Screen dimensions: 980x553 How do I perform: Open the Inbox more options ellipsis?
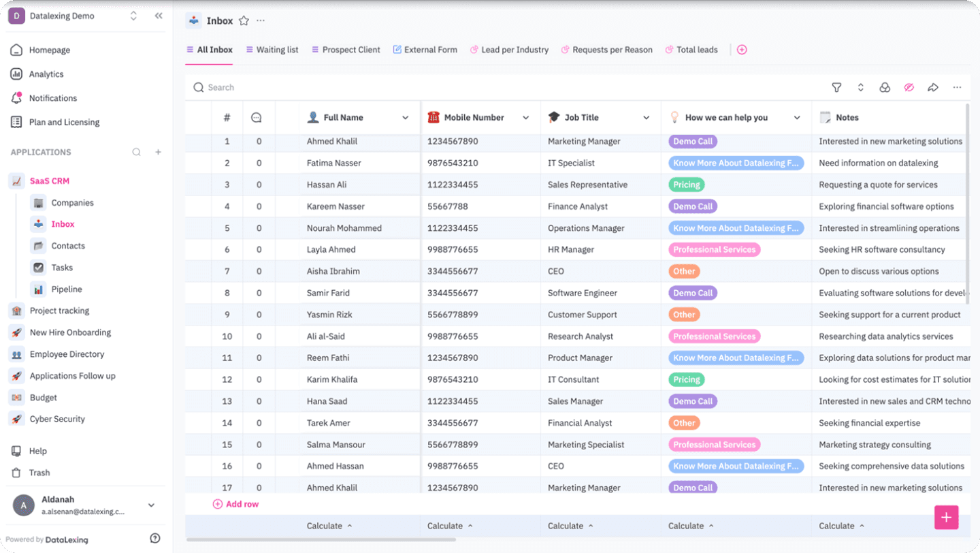click(261, 21)
